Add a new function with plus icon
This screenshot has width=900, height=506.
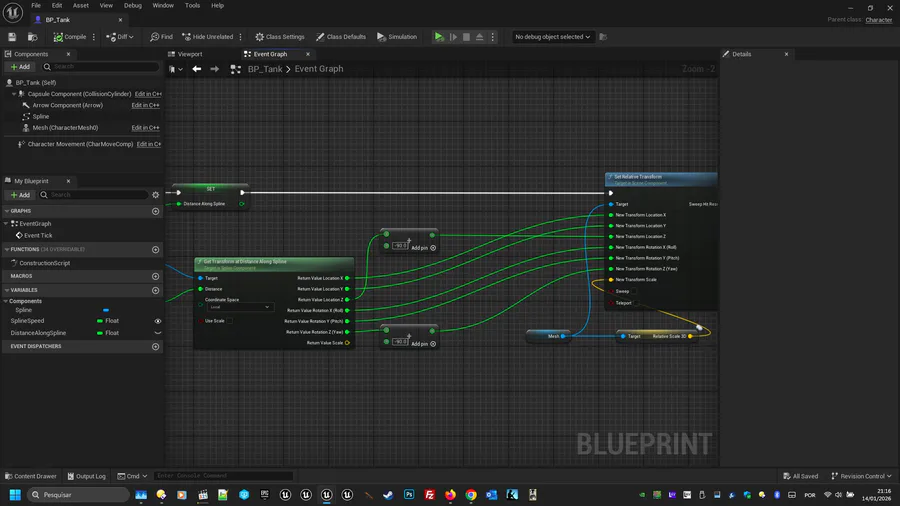(156, 250)
